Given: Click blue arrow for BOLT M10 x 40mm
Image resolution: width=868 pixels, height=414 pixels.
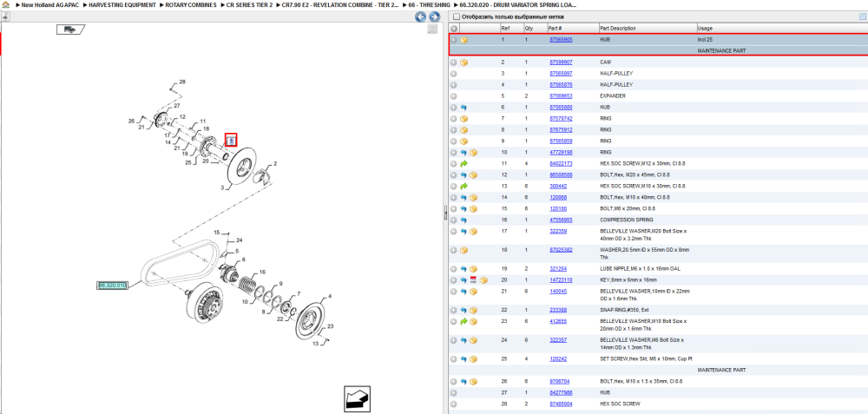Looking at the screenshot, I should (464, 198).
